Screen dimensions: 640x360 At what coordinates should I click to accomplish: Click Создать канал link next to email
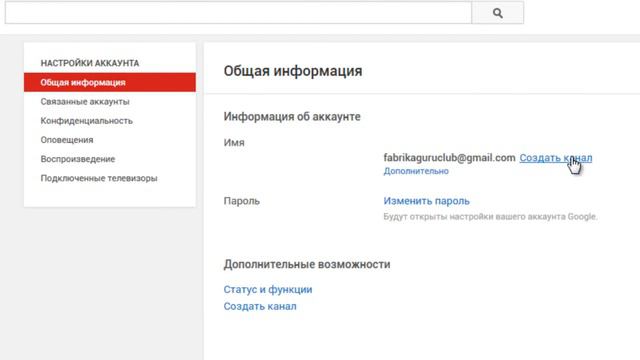point(556,158)
